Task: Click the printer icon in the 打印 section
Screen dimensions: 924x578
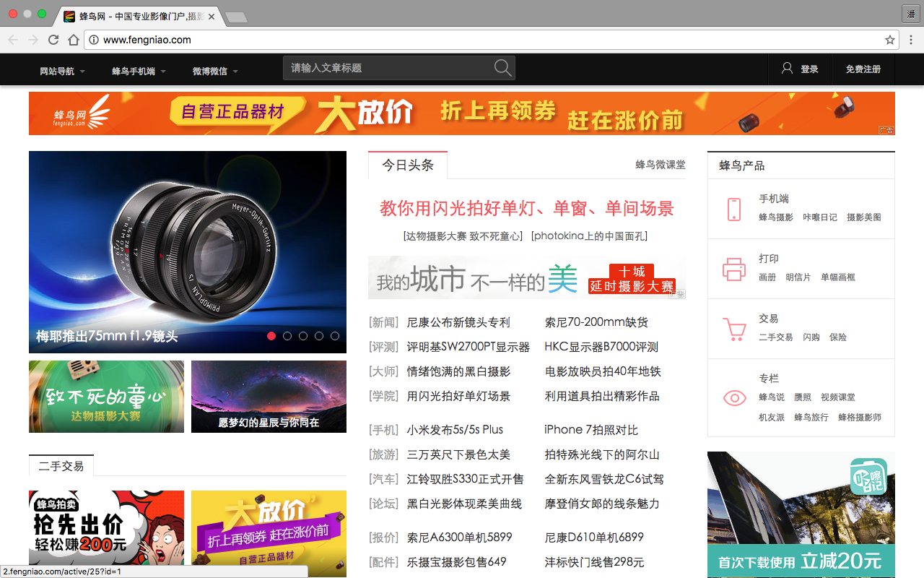Action: (x=734, y=269)
